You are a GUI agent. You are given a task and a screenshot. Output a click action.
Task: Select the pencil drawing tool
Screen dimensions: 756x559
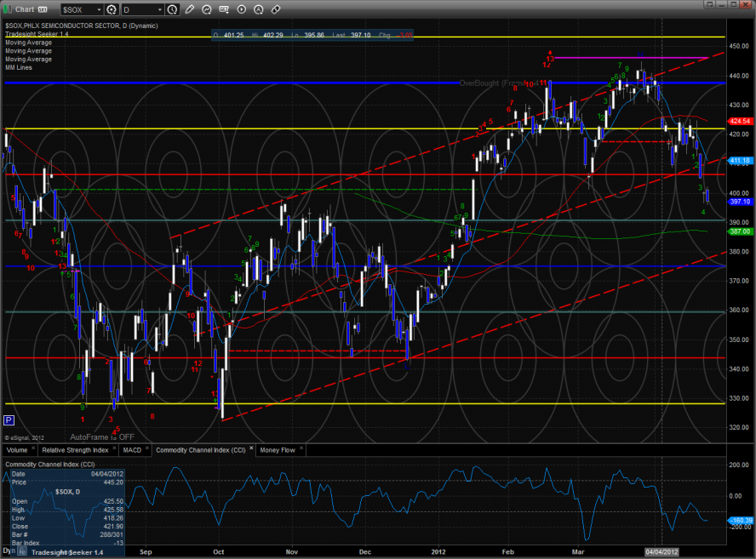189,9
